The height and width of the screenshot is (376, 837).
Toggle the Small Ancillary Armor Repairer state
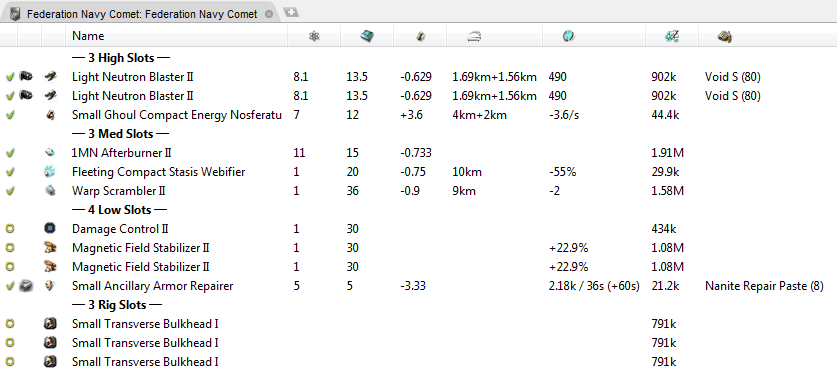(x=10, y=286)
